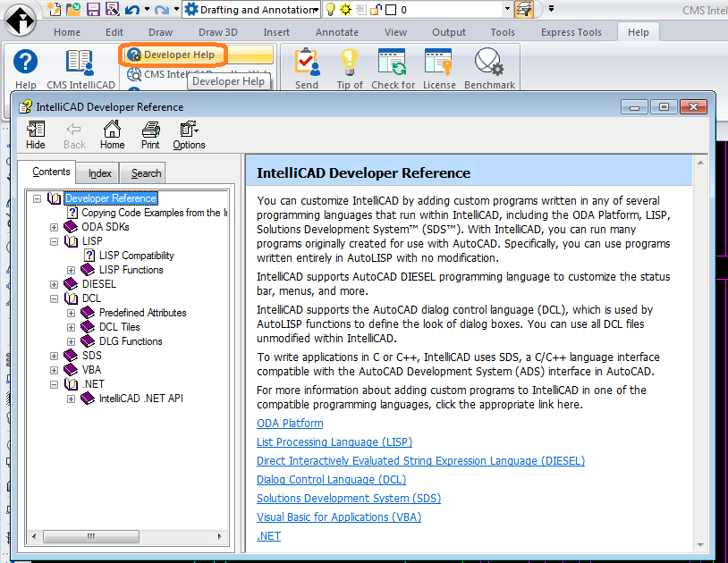Open the DIESEL language link
This screenshot has height=563, width=728.
[420, 461]
